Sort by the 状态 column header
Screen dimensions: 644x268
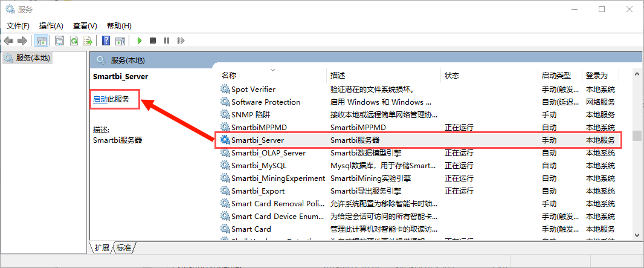[452, 76]
